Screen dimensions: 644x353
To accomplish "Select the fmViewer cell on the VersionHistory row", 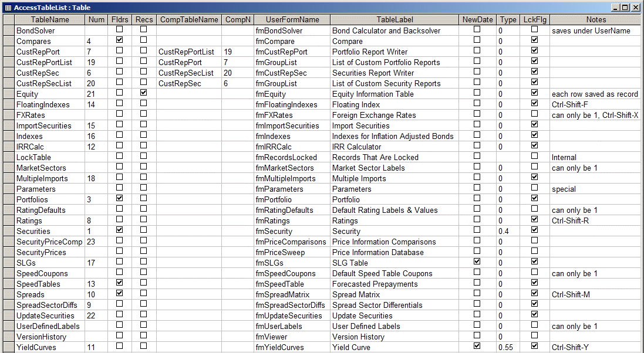I will (x=288, y=337).
